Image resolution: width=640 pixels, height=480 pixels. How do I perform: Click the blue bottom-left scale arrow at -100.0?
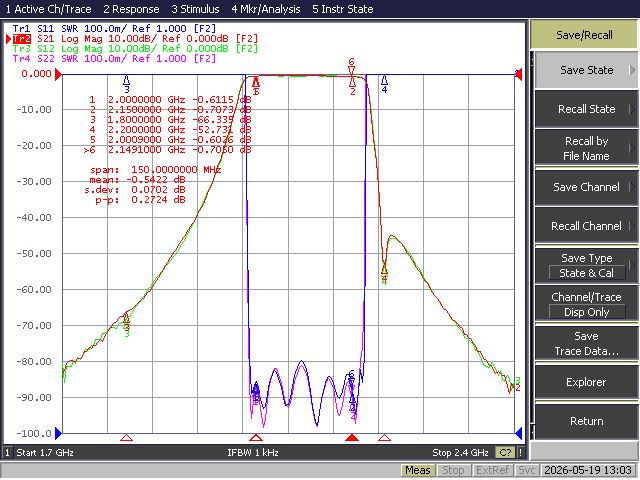coord(58,433)
